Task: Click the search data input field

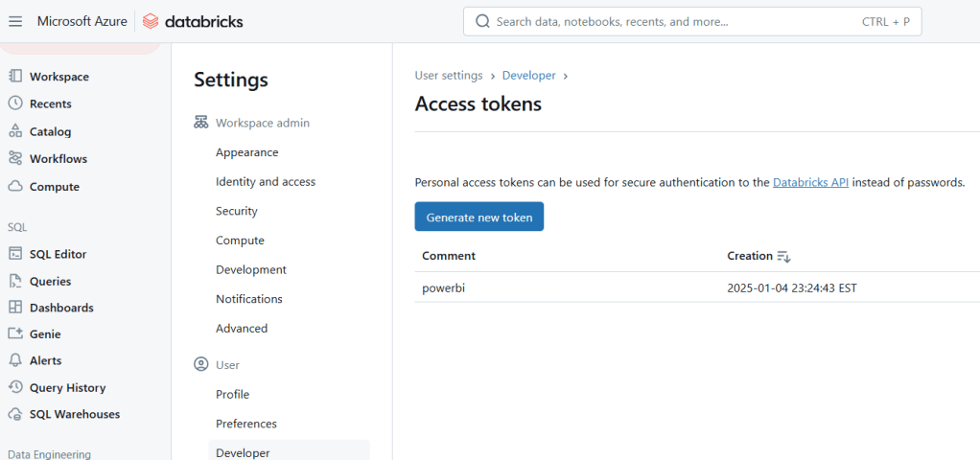Action: coord(671,21)
